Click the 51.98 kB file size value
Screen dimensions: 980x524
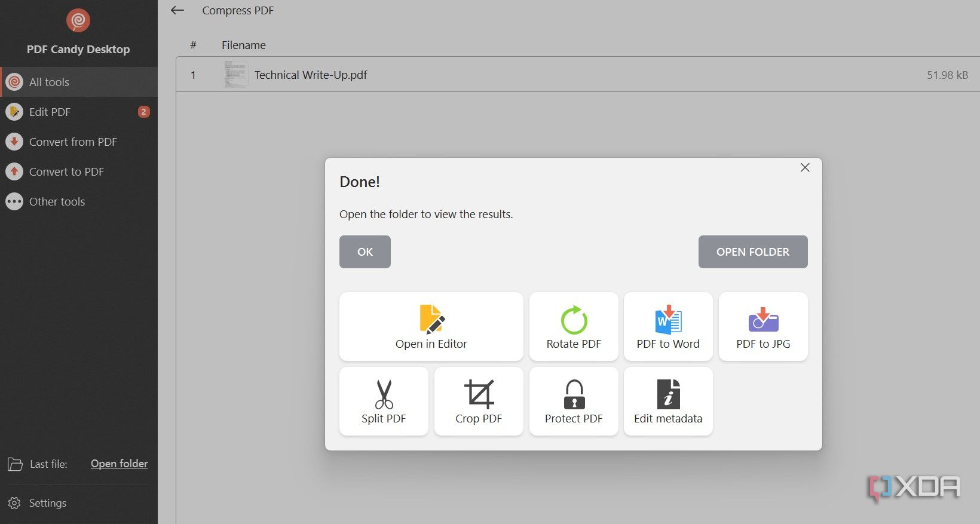[947, 75]
